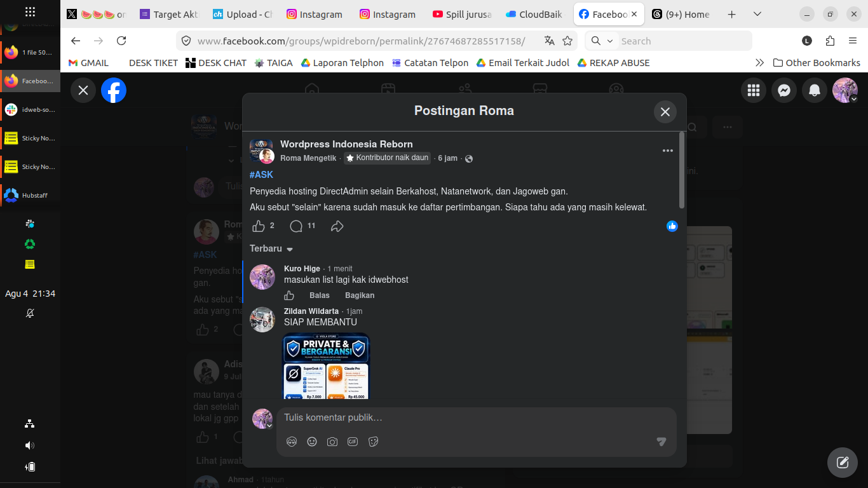This screenshot has height=488, width=868.
Task: Open the Laporan Telphon bookmark
Action: 342,63
